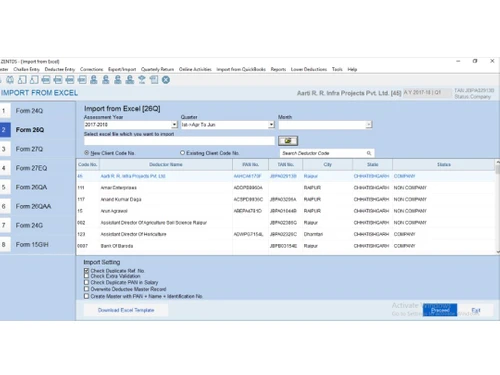This screenshot has height=375, width=500.
Task: Click the last of four person icons in the toolbar
Action: (x=130, y=80)
